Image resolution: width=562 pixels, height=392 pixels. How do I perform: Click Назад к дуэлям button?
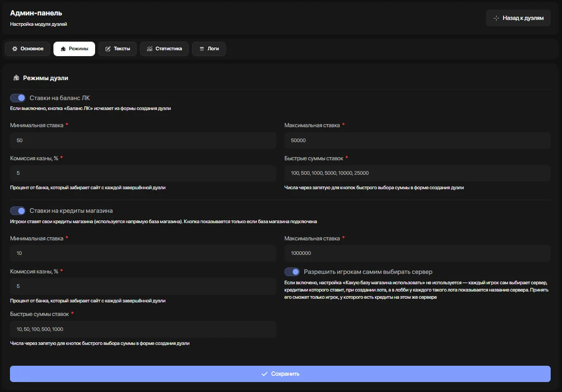[x=518, y=18]
